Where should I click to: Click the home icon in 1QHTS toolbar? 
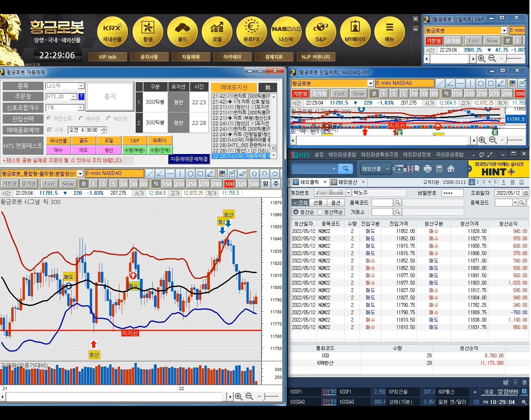(x=451, y=169)
